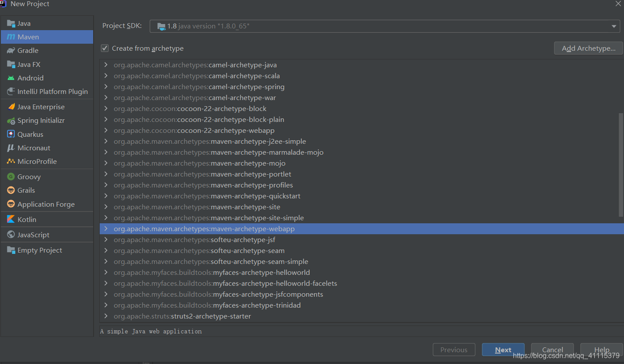Select camel-archetype-war archetype
This screenshot has height=364, width=624.
pos(362,97)
